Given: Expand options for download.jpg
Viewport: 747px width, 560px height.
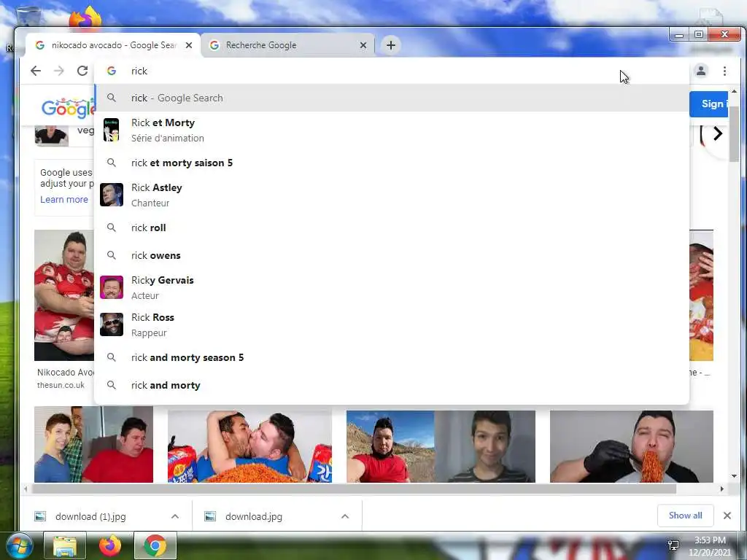Looking at the screenshot, I should tap(345, 517).
